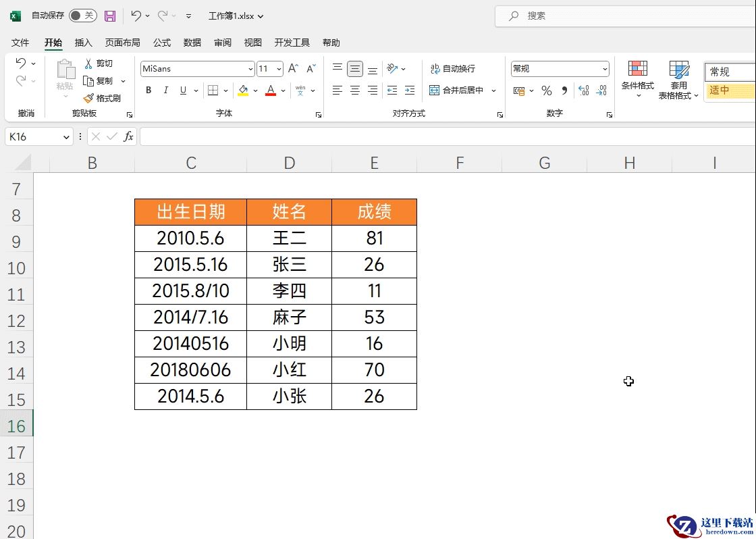Apply red font color A

pyautogui.click(x=271, y=91)
